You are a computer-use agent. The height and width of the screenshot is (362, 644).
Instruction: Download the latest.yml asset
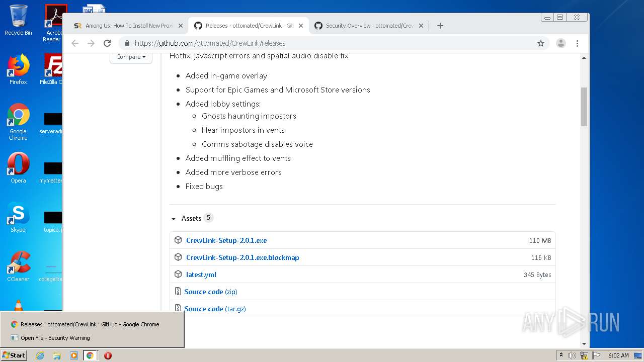pos(201,275)
